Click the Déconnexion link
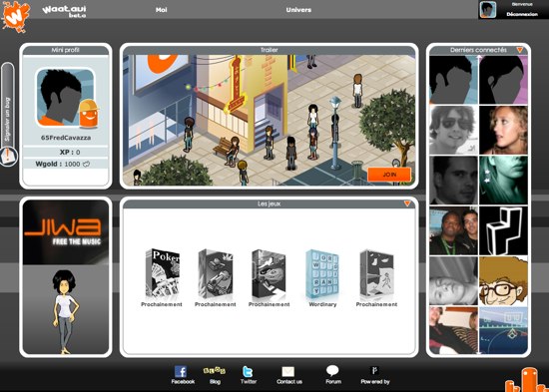Image resolution: width=549 pixels, height=392 pixels. [x=522, y=14]
